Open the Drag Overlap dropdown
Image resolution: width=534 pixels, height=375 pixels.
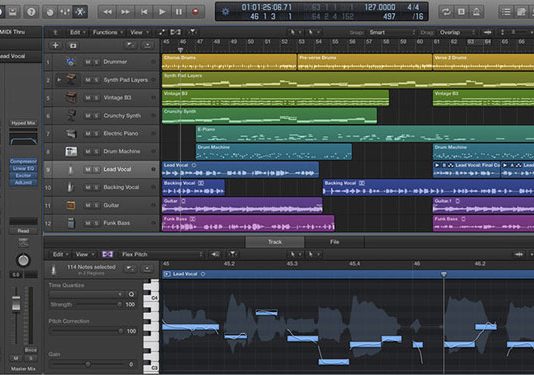(x=457, y=32)
